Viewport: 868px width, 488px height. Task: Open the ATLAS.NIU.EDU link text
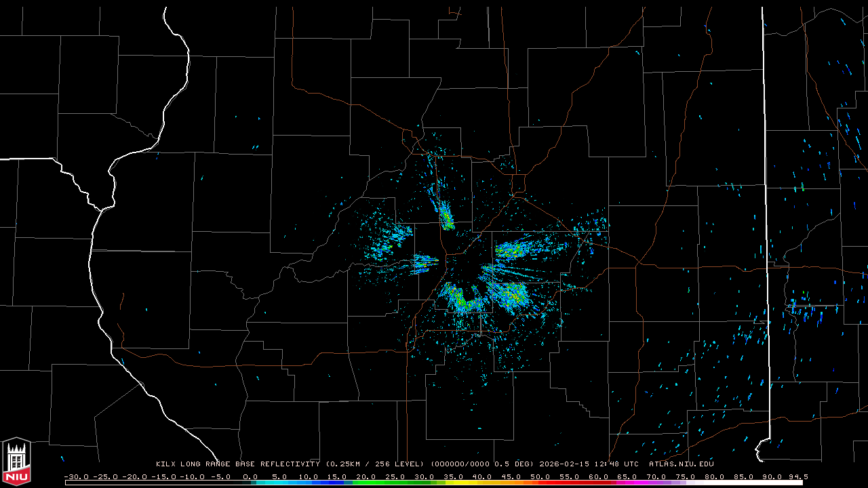(681, 464)
